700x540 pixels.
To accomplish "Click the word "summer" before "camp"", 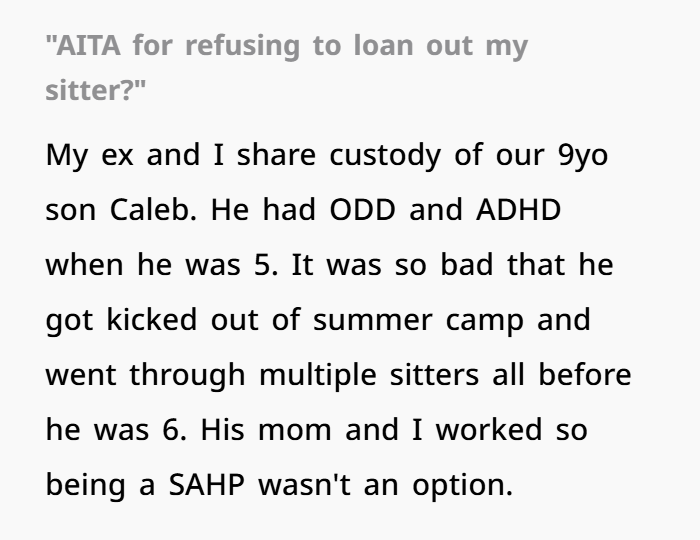I will [x=373, y=321].
